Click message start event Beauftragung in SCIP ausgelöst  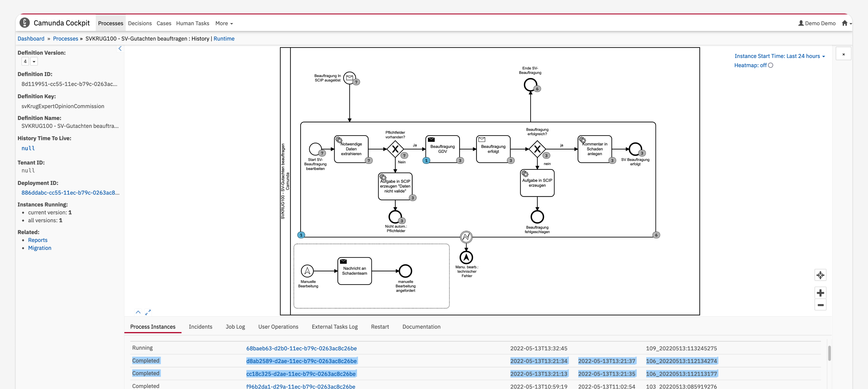(x=349, y=78)
